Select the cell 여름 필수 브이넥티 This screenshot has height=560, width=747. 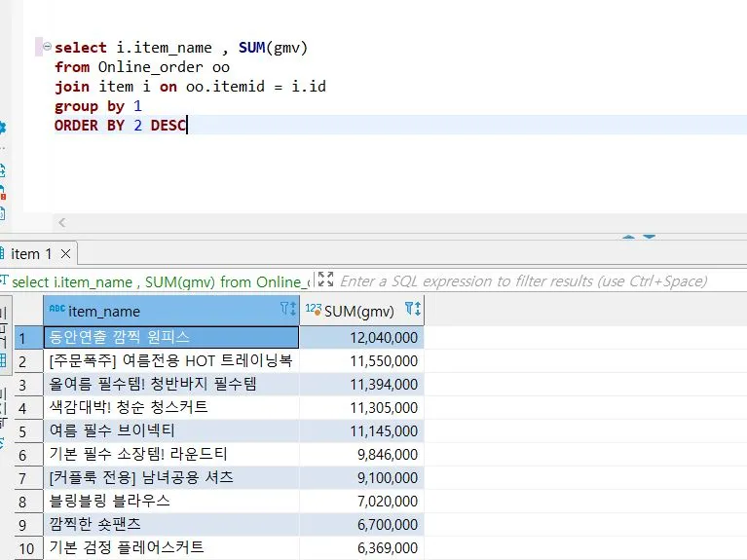[x=171, y=430]
